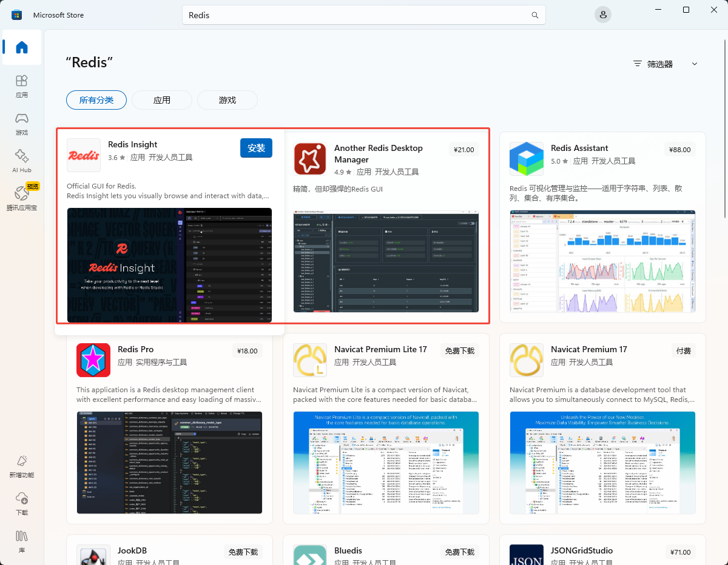Click the Microsoft Store logo icon
Image resolution: width=728 pixels, height=565 pixels.
point(17,15)
